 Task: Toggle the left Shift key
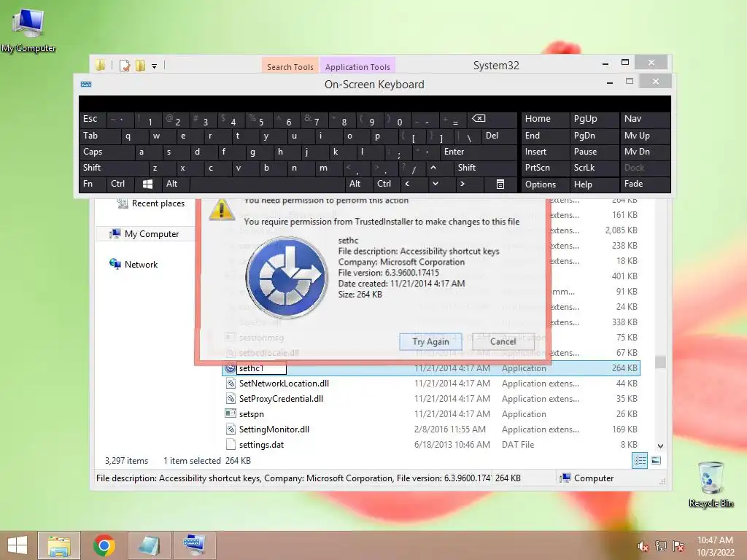tap(114, 168)
